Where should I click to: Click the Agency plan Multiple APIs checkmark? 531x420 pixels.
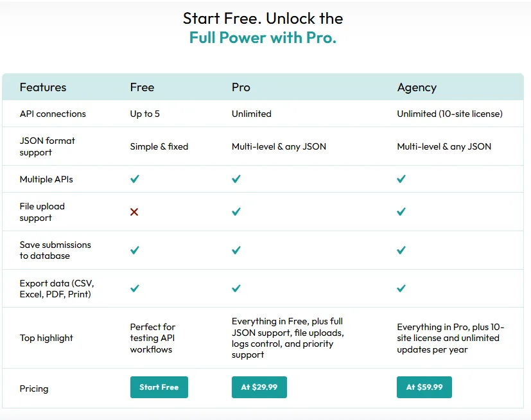(401, 179)
